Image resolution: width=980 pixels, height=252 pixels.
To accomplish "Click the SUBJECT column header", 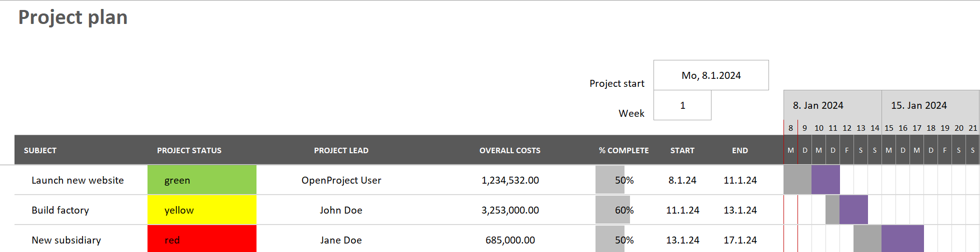I will point(40,150).
